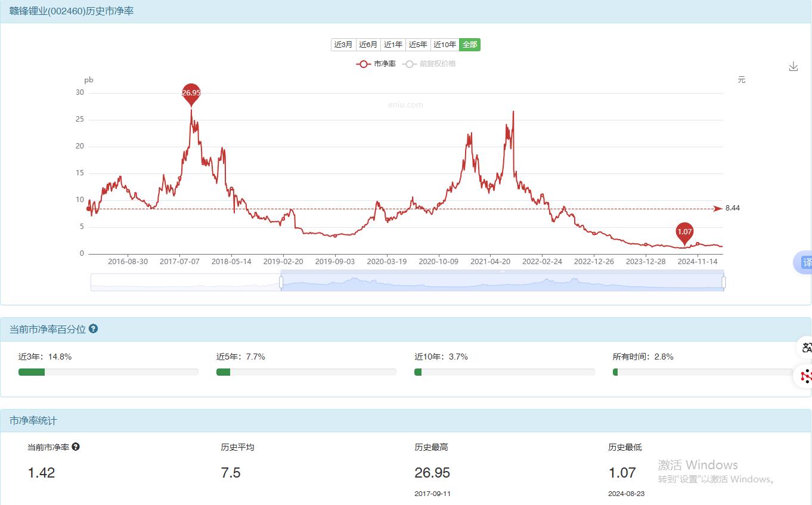Click the x-axis label 2020-03-19
Image resolution: width=812 pixels, height=505 pixels.
386,261
